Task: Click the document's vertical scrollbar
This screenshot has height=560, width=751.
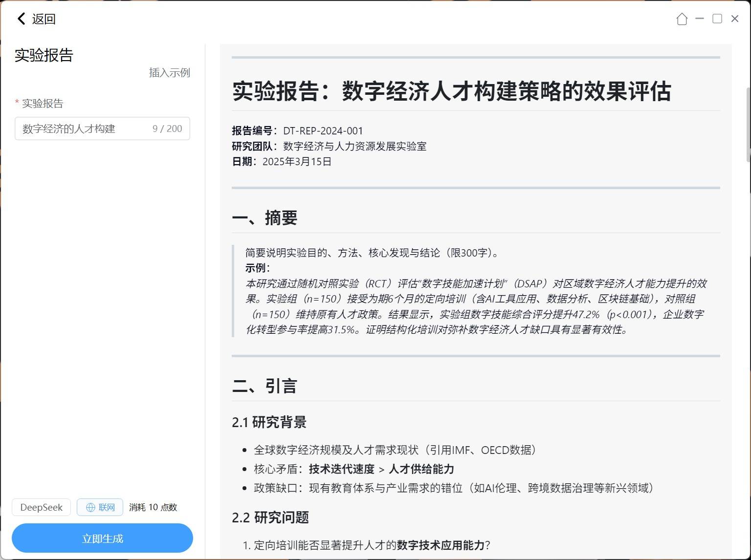Action: pos(748,125)
